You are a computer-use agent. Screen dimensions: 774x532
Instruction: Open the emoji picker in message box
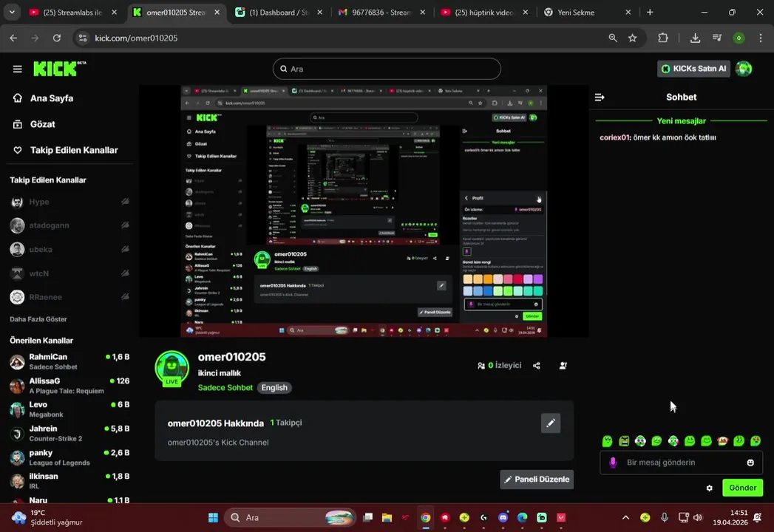tap(750, 463)
